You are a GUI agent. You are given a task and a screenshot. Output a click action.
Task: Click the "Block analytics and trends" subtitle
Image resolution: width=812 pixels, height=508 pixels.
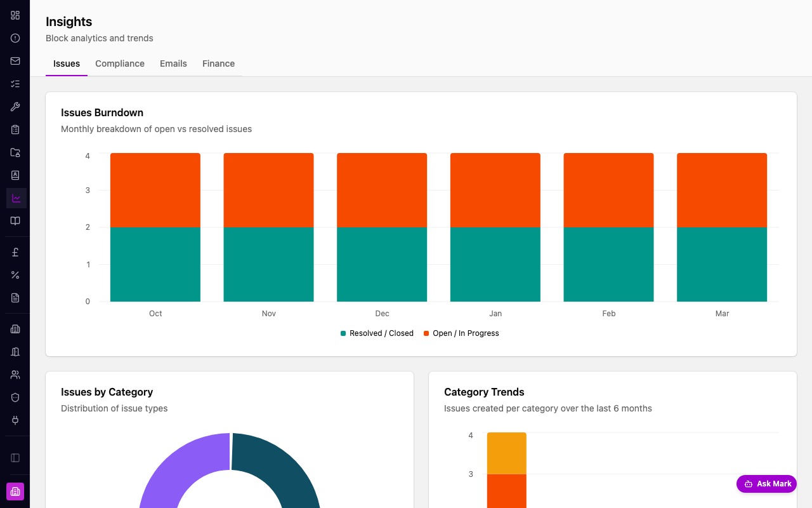(x=100, y=38)
